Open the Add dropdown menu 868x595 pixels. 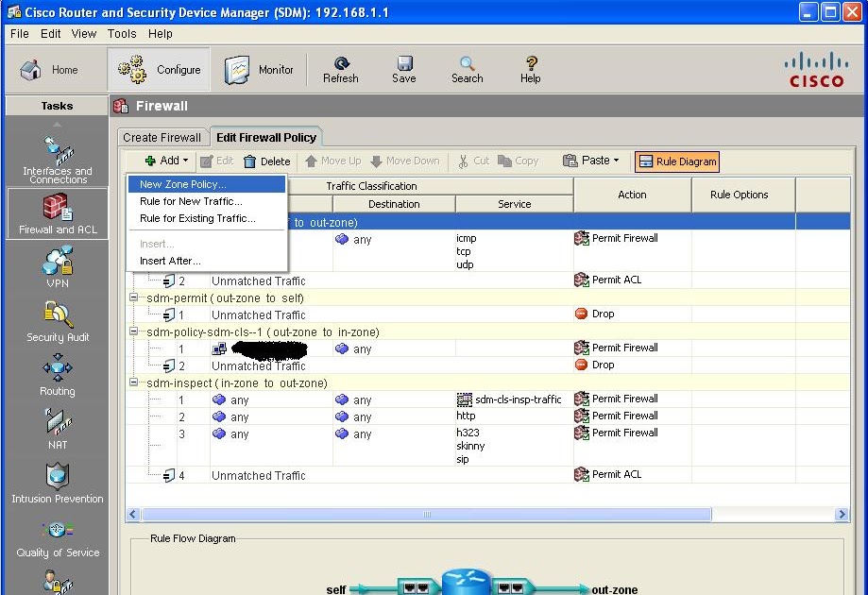click(x=166, y=161)
